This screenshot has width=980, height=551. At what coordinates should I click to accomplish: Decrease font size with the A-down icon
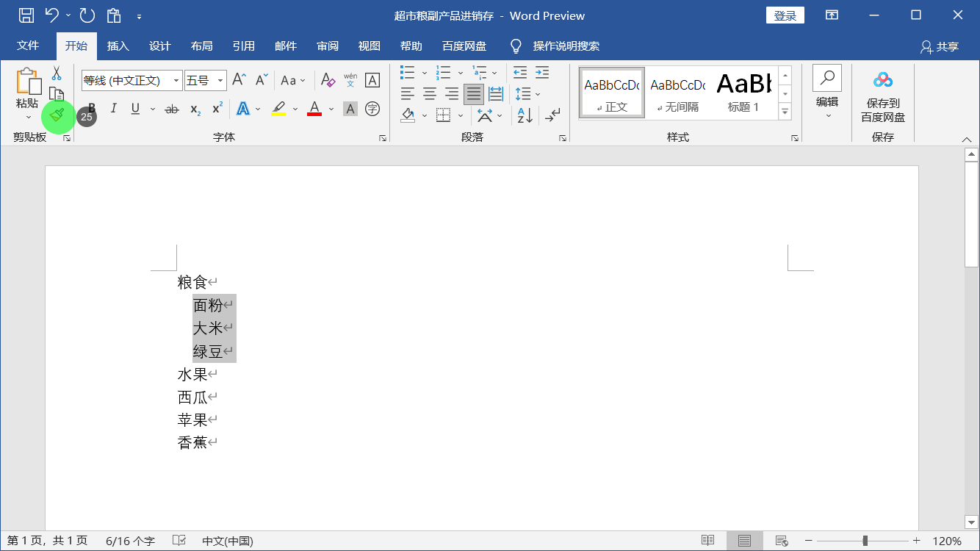point(262,80)
